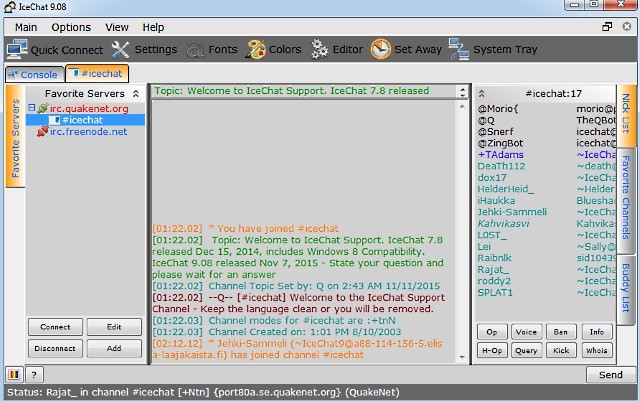This screenshot has width=640, height=402.
Task: Click the System Tray network icon
Action: click(x=459, y=49)
